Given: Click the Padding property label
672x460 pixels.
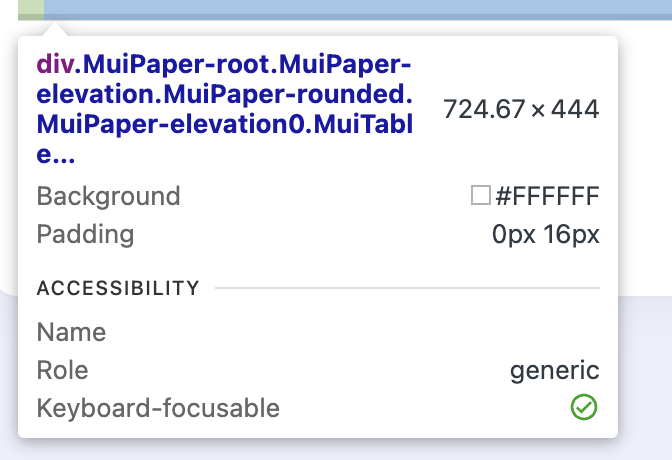Looking at the screenshot, I should (85, 235).
